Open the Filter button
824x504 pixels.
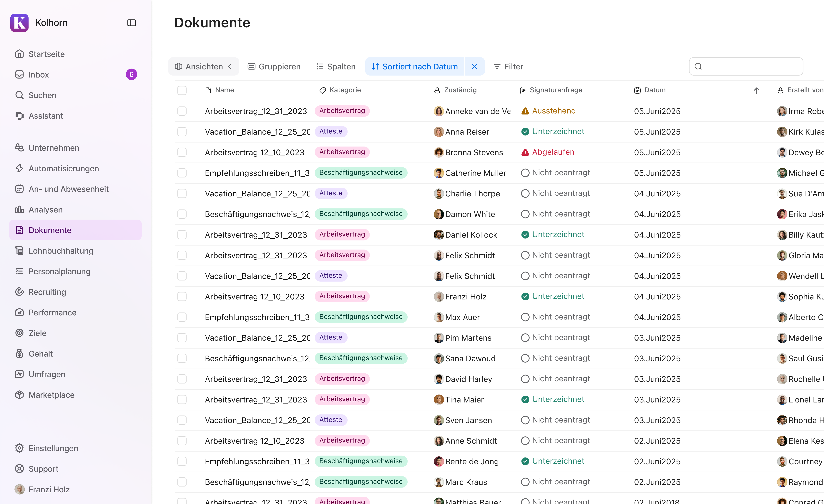point(508,67)
